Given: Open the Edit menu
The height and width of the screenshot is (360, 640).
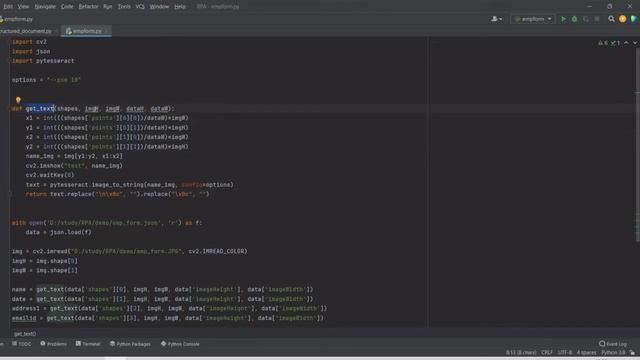Looking at the screenshot, I should click(x=8, y=7).
